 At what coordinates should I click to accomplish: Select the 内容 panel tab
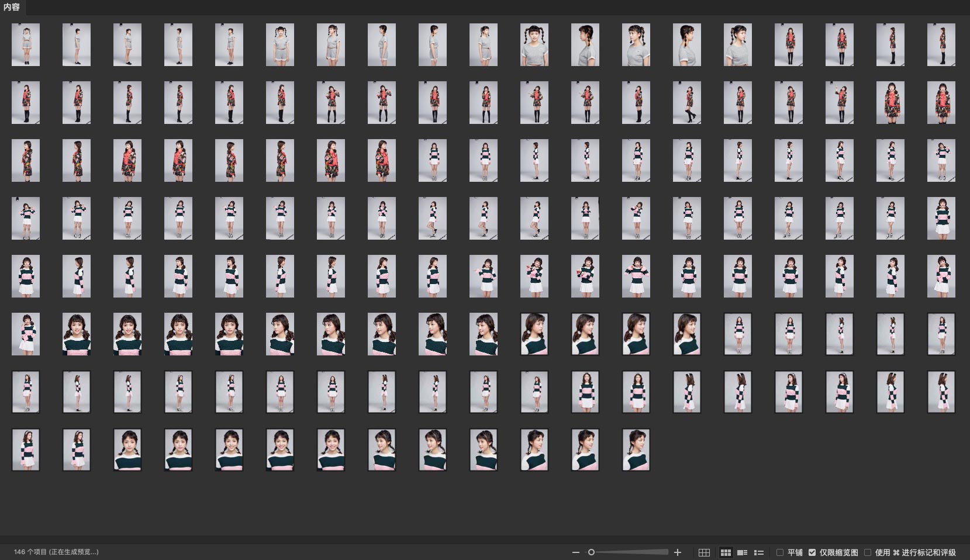[12, 7]
